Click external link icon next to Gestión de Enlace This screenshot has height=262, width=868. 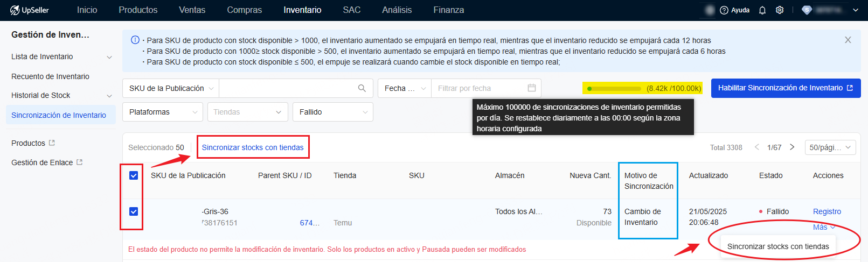point(80,162)
